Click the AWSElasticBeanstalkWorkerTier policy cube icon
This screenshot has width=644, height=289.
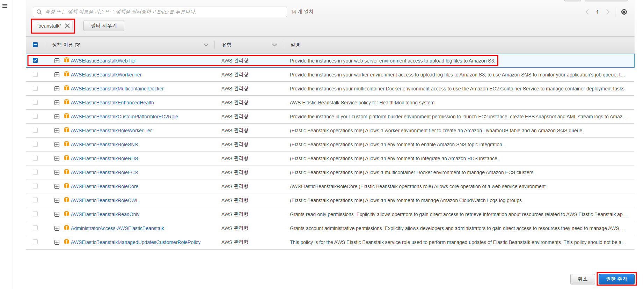pos(66,74)
